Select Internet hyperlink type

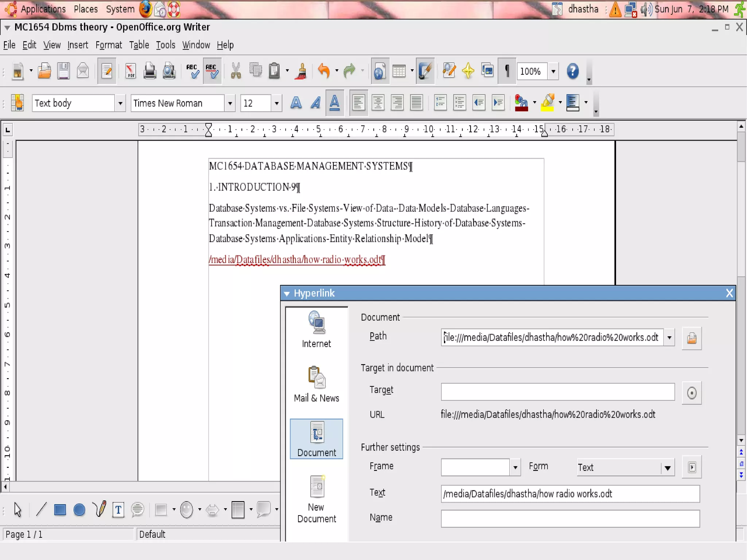coord(317,329)
